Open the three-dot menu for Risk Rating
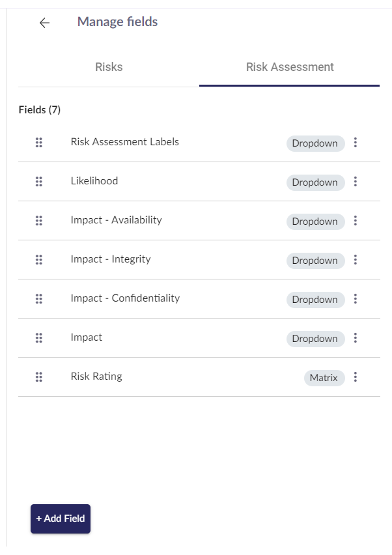392x555 pixels. [355, 377]
